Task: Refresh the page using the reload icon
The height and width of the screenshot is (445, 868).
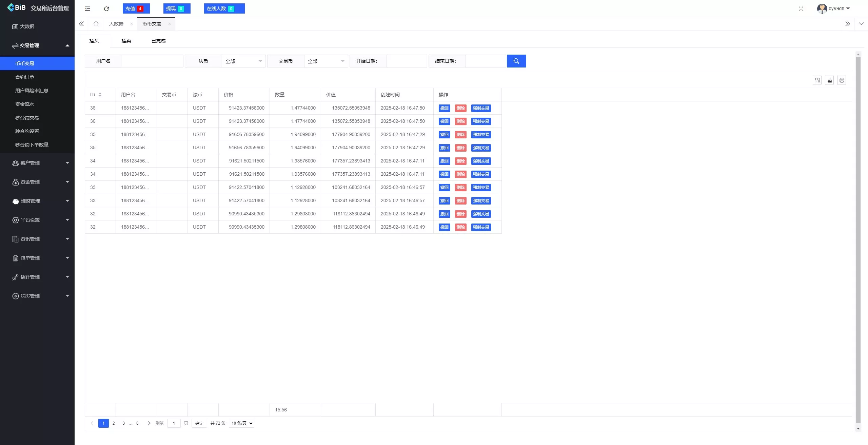Action: click(x=106, y=8)
